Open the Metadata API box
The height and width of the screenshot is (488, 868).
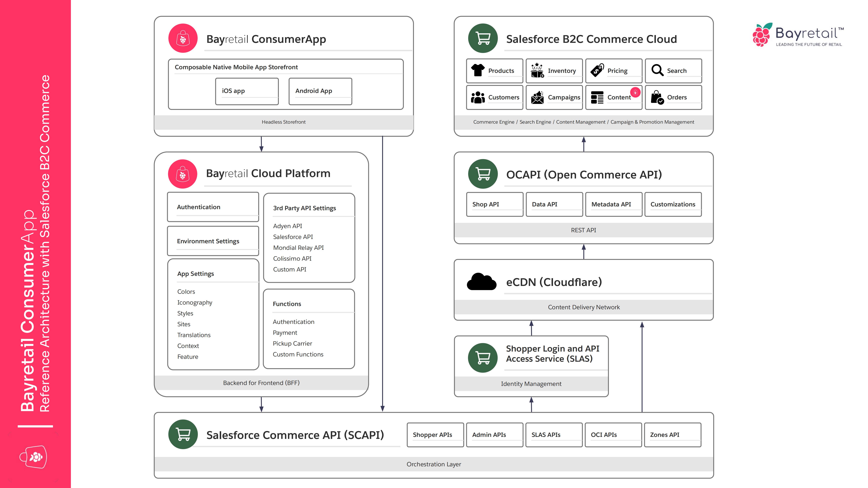tap(614, 204)
